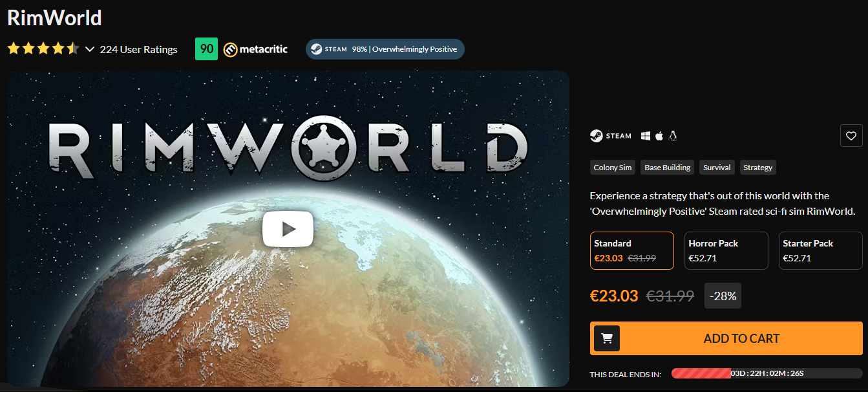Select the Strategy tag
Screen dimensions: 868x394
tap(757, 168)
